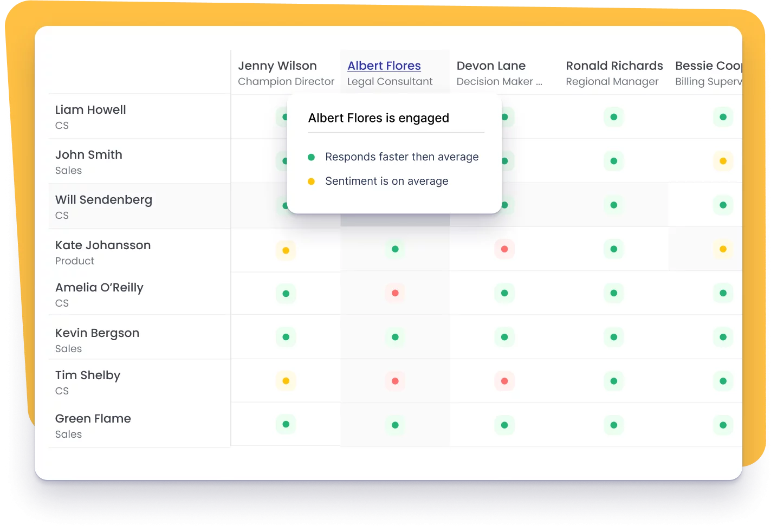777x532 pixels.
Task: Click Kate Johansson's green dot under Albert Flores
Action: click(x=395, y=249)
